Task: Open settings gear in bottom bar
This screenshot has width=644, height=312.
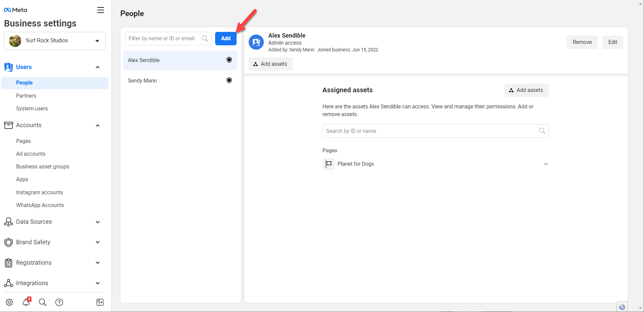Action: click(9, 302)
